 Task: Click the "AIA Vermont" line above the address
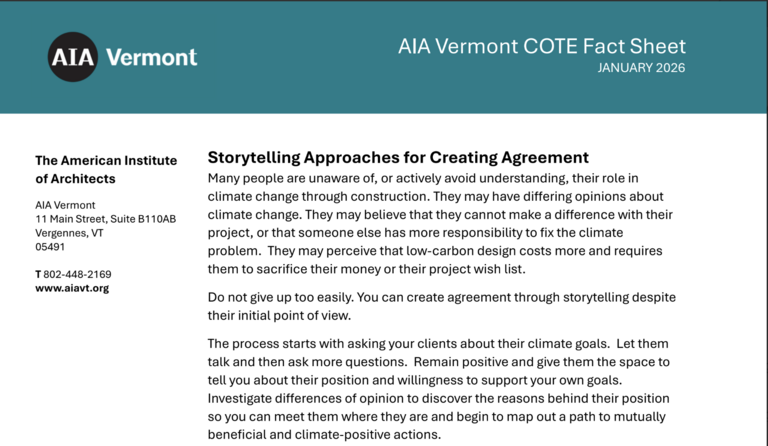click(x=65, y=205)
